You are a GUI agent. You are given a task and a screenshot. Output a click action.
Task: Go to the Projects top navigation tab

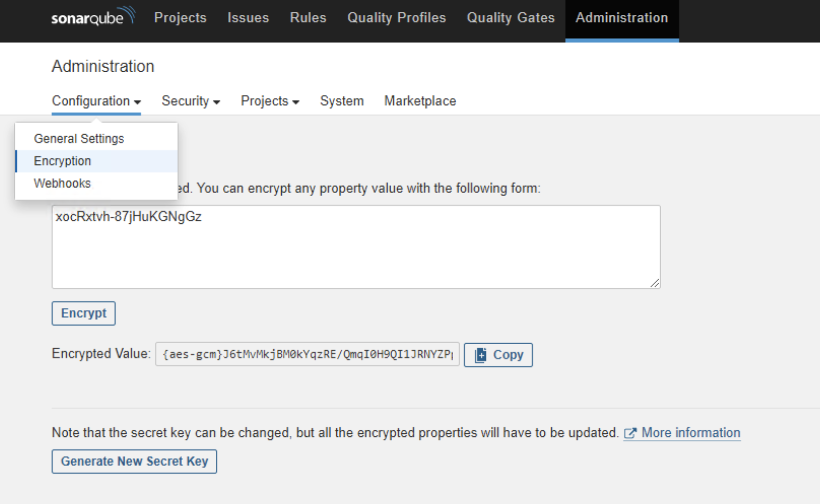point(180,17)
